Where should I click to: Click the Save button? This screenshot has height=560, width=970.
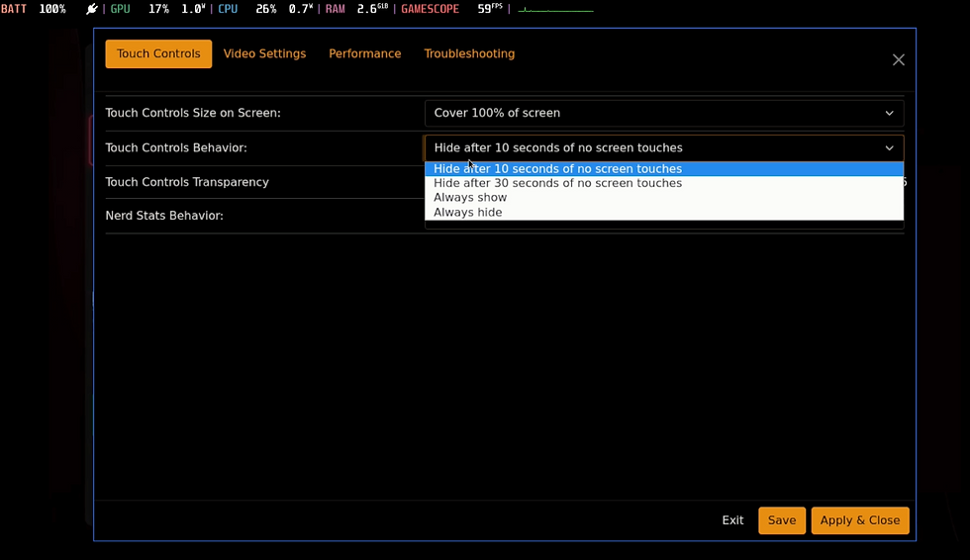coord(782,520)
